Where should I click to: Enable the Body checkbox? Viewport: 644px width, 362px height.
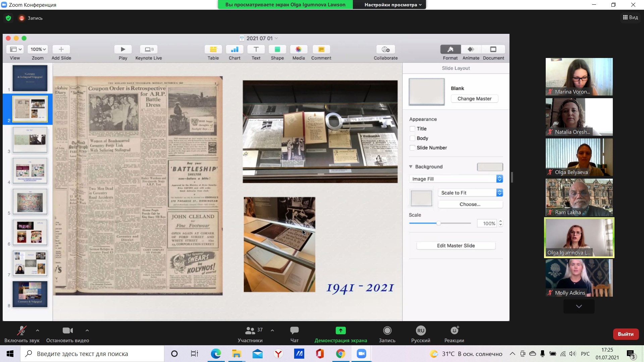coord(412,138)
